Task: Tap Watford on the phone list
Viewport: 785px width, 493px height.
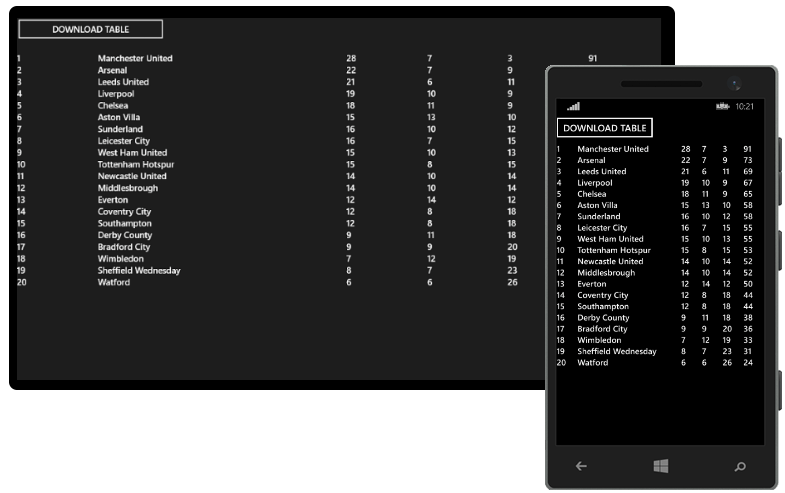Action: 593,362
